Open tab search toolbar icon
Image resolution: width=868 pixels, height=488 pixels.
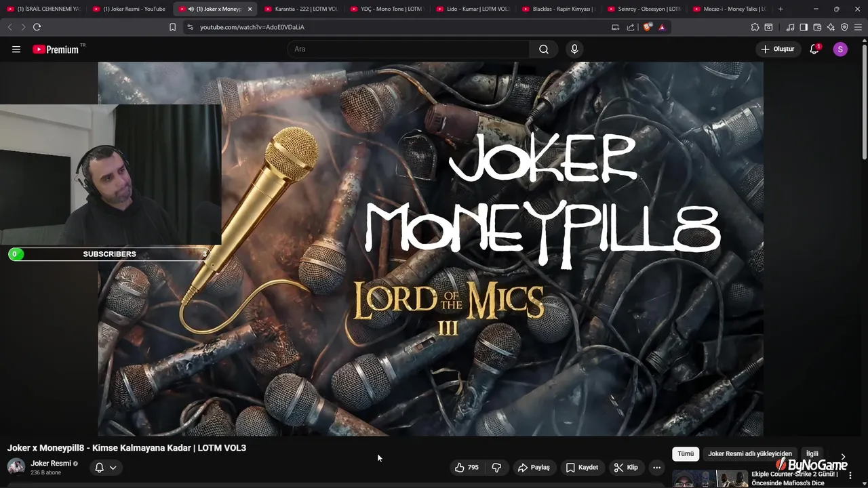click(x=768, y=27)
